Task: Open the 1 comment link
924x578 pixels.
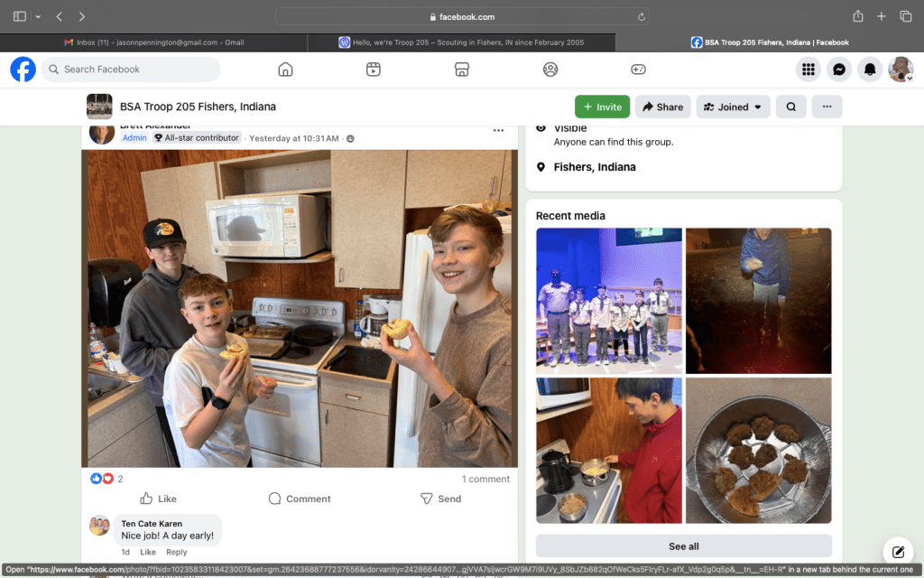Action: click(485, 479)
